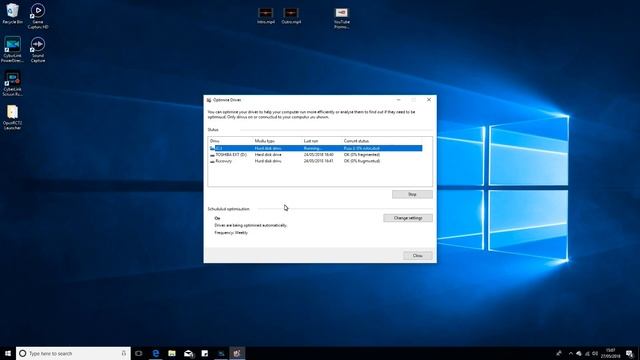640x360 pixels.
Task: Close Optimize Drives with the X button
Action: 429,100
